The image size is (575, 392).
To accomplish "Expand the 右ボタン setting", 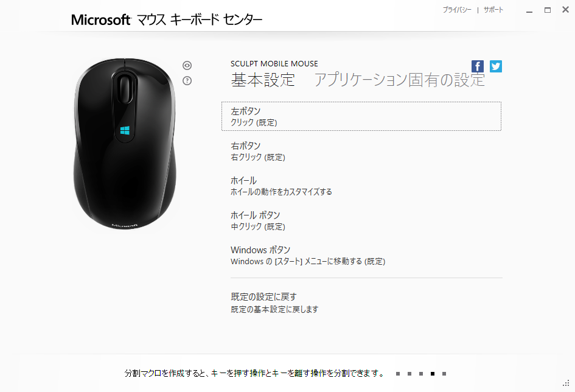I will [361, 151].
